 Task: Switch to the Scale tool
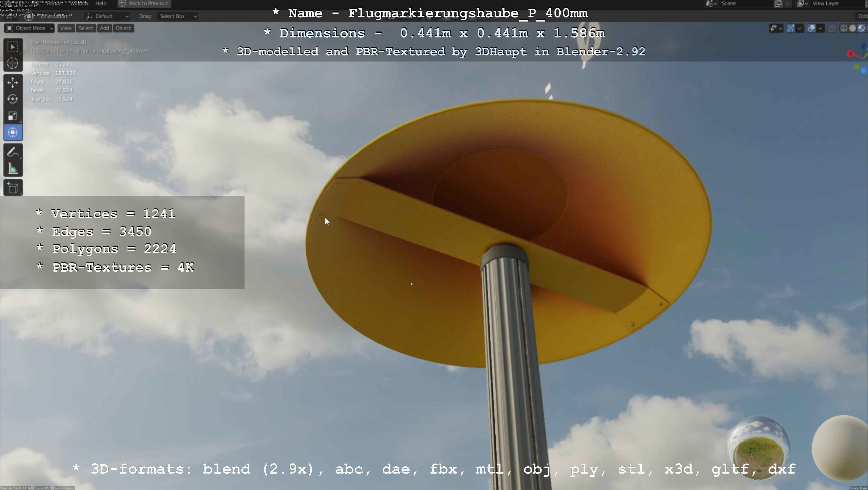13,116
